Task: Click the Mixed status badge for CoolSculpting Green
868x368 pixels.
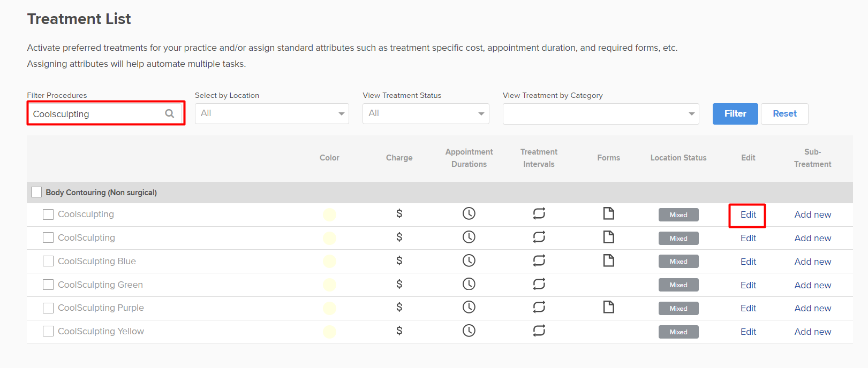Action: pyautogui.click(x=678, y=285)
